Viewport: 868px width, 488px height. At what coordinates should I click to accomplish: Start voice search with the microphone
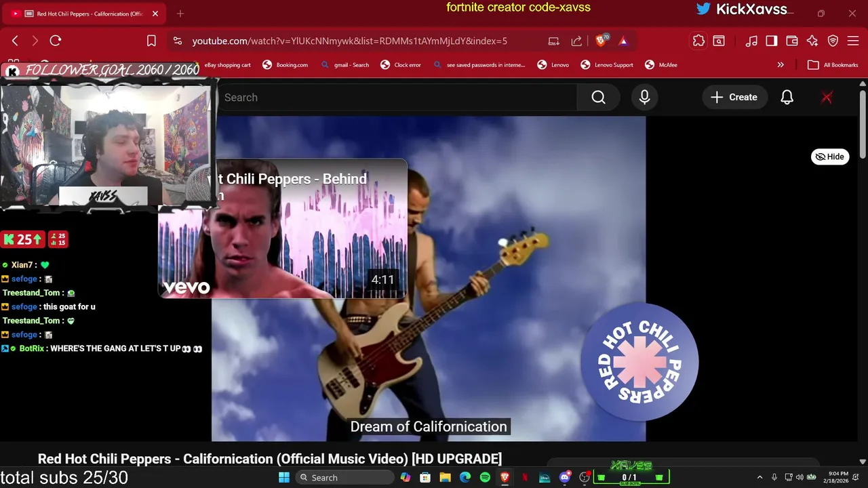pyautogui.click(x=644, y=98)
